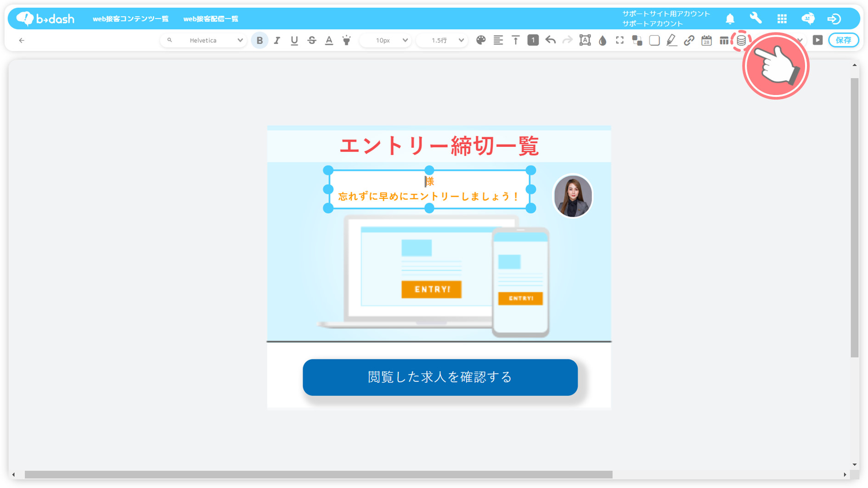Click the 閲覧した求人を確認する button

[x=440, y=377]
